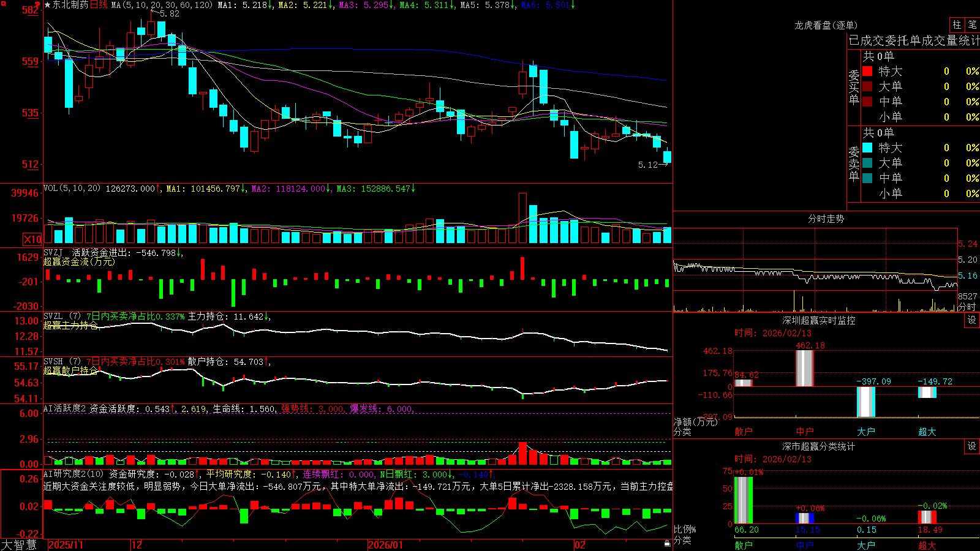Select the VOL(5,10,20) indicator label
This screenshot has height=551, width=980.
pyautogui.click(x=72, y=189)
